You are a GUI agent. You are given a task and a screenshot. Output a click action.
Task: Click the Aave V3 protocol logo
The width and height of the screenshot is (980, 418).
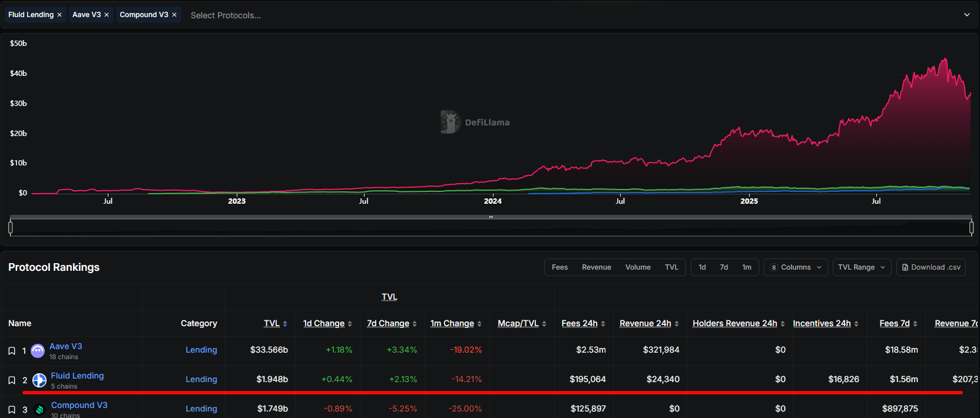click(x=38, y=351)
